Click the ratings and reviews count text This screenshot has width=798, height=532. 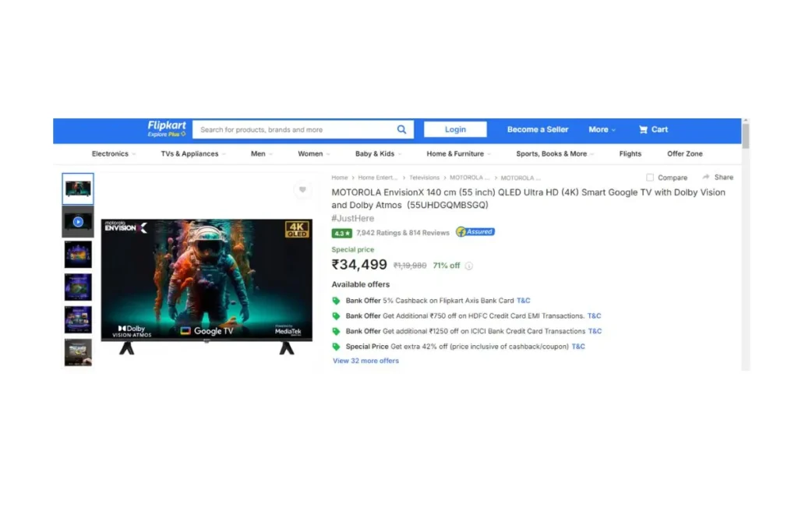403,233
